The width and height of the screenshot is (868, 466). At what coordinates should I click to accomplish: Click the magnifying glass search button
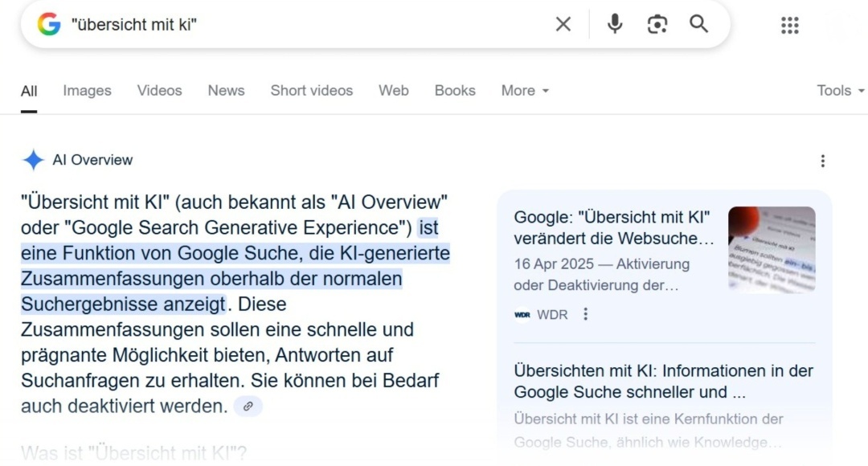[698, 24]
